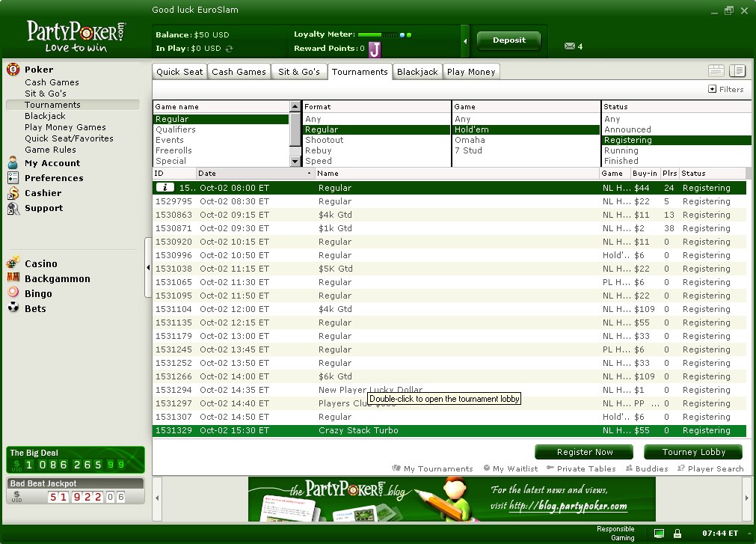
Task: Collapse the left sidebar using arrow handle
Action: (x=148, y=267)
